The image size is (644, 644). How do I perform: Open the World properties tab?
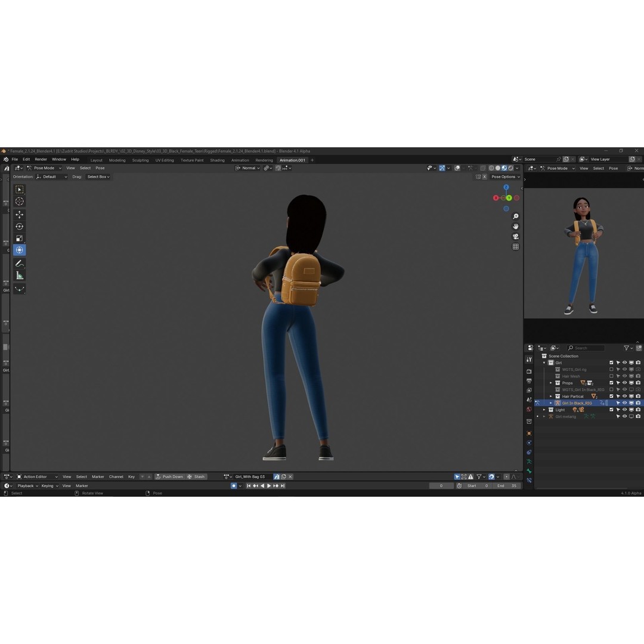pyautogui.click(x=529, y=410)
